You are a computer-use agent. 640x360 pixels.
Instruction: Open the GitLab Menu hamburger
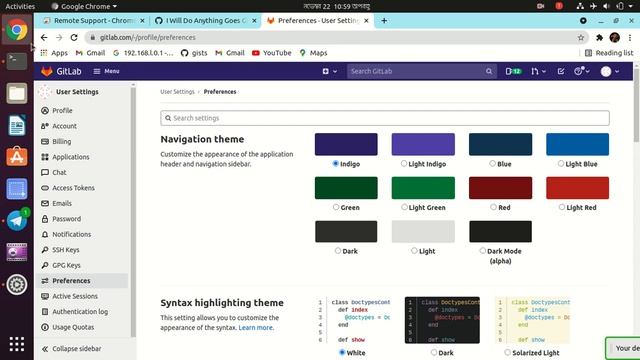(106, 71)
